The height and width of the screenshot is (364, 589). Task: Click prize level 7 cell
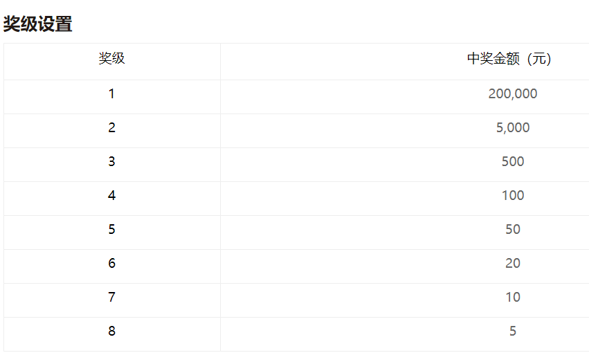point(112,300)
